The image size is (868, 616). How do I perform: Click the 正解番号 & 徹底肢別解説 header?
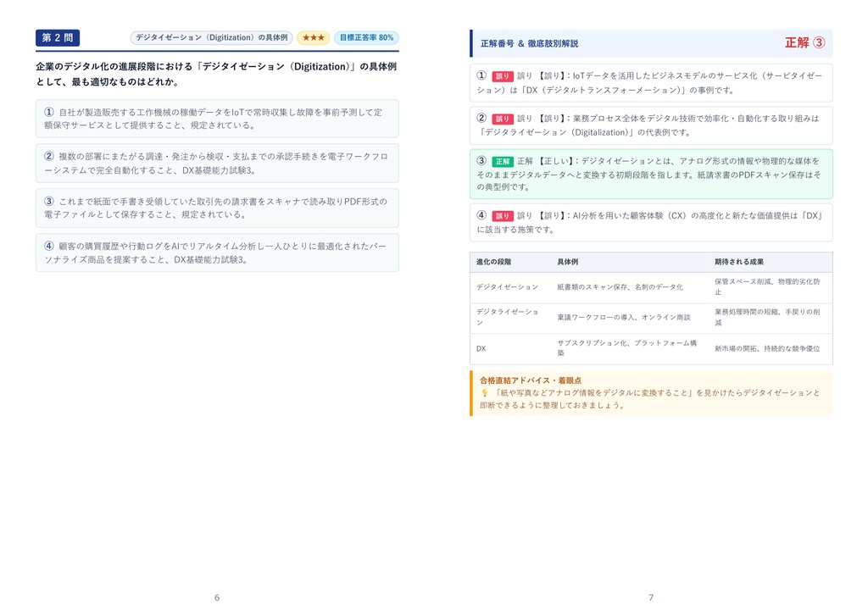coord(529,43)
